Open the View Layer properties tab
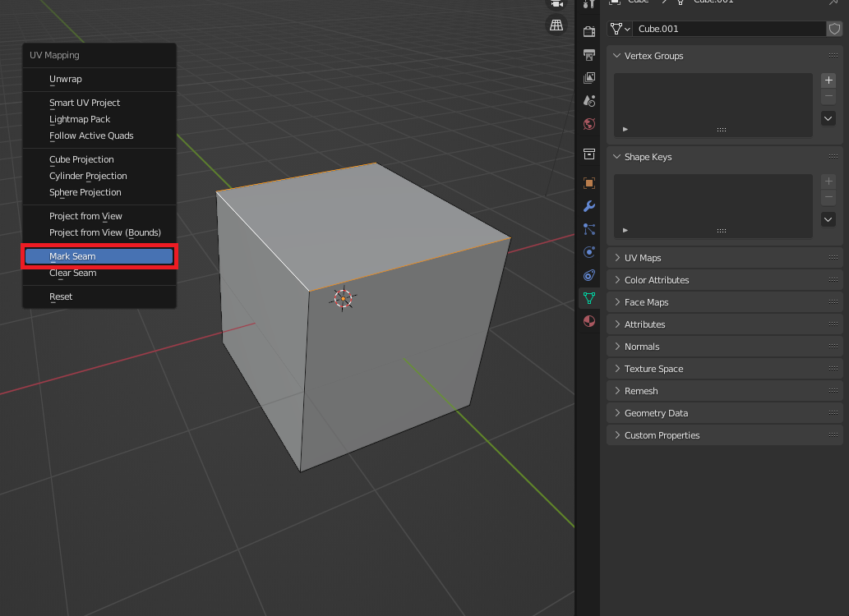 (588, 78)
